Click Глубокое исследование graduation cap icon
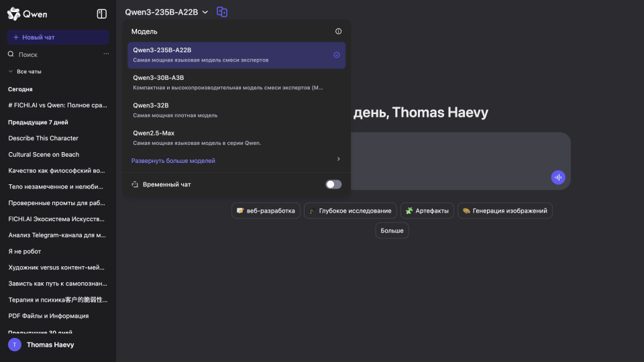This screenshot has width=644, height=362. (313, 211)
